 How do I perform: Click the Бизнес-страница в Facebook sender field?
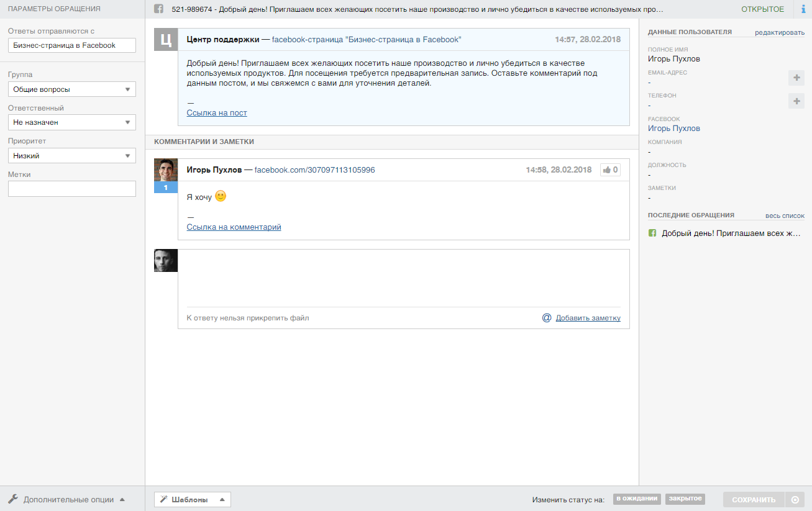coord(72,45)
